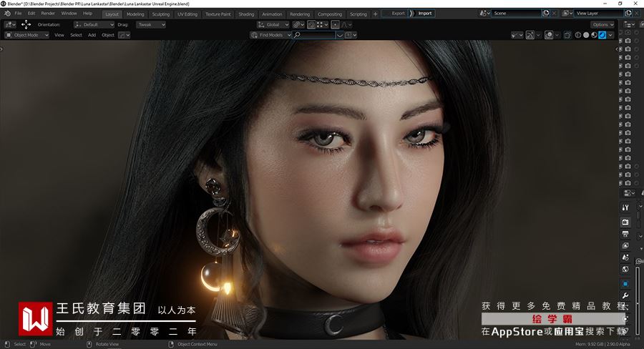Open the object types visibility dropdown

point(517,35)
